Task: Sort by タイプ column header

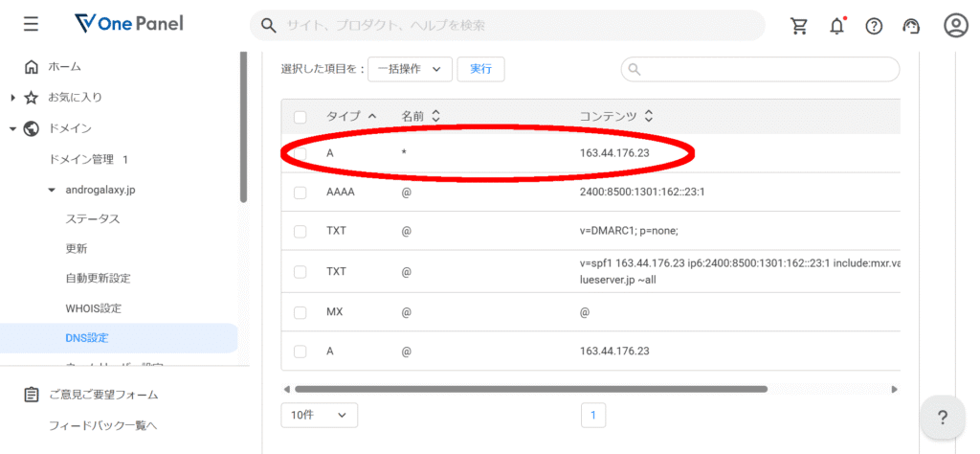Action: coord(351,116)
